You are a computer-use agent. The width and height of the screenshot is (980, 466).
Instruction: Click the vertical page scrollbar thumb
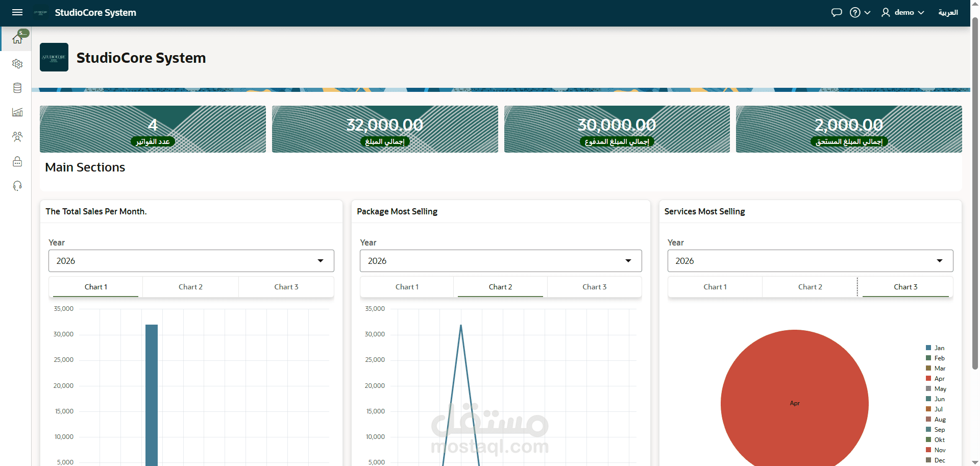click(975, 194)
